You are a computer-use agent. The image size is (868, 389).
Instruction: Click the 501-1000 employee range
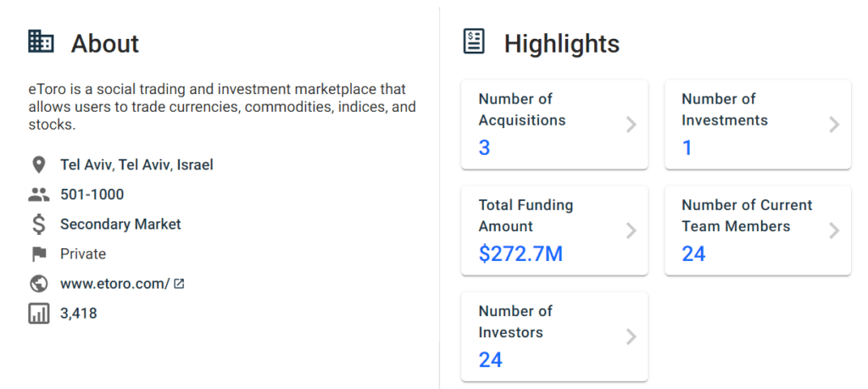coord(92,195)
